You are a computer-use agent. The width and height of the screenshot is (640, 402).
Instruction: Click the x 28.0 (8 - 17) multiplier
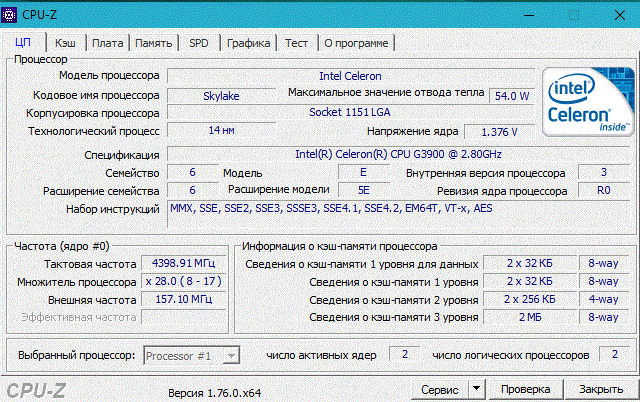click(x=184, y=281)
